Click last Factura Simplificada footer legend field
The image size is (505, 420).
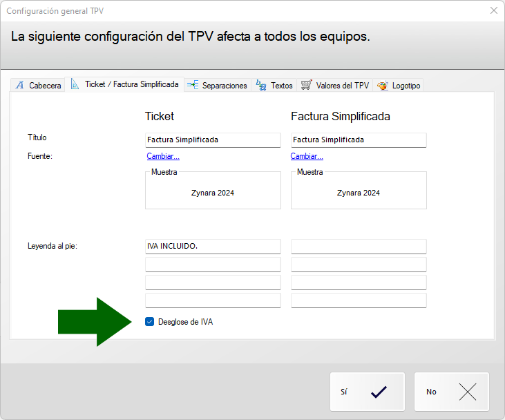pyautogui.click(x=359, y=300)
